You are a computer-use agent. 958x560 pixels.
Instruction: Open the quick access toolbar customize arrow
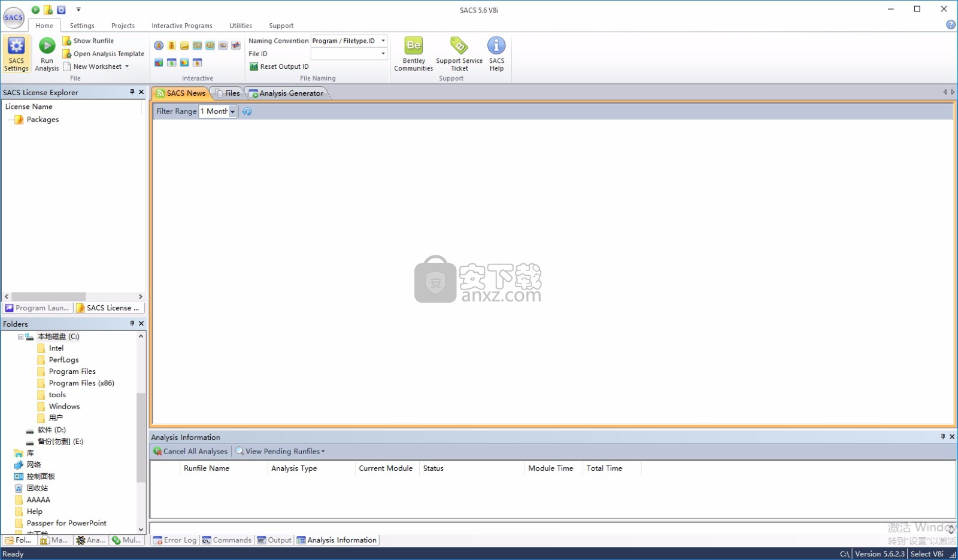pos(78,10)
